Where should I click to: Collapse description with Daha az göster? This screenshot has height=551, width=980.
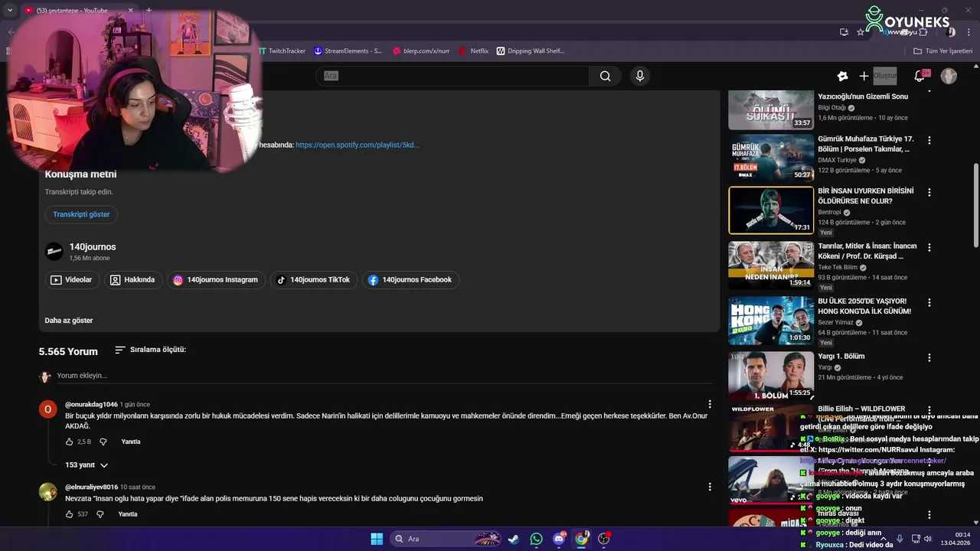pyautogui.click(x=69, y=321)
